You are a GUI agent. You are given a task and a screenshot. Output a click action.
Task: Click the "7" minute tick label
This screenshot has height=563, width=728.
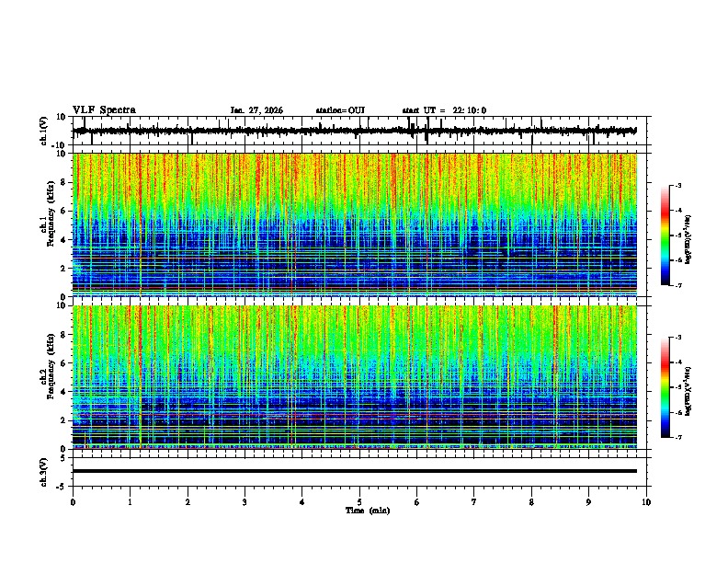[x=474, y=502]
